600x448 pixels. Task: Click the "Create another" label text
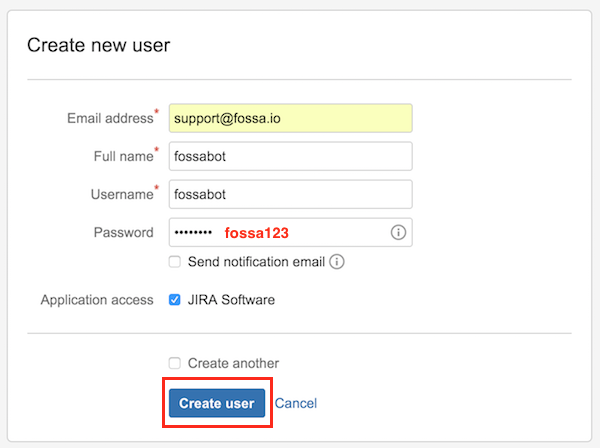tap(233, 363)
